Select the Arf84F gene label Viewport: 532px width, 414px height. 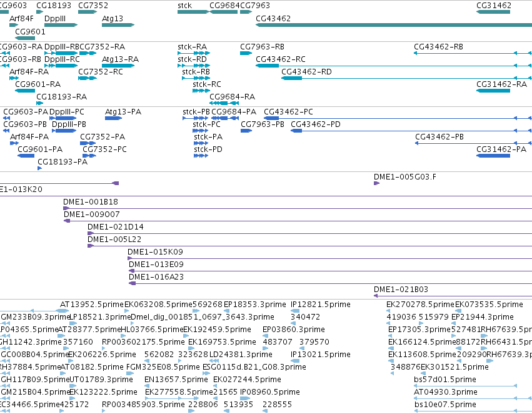pos(21,19)
